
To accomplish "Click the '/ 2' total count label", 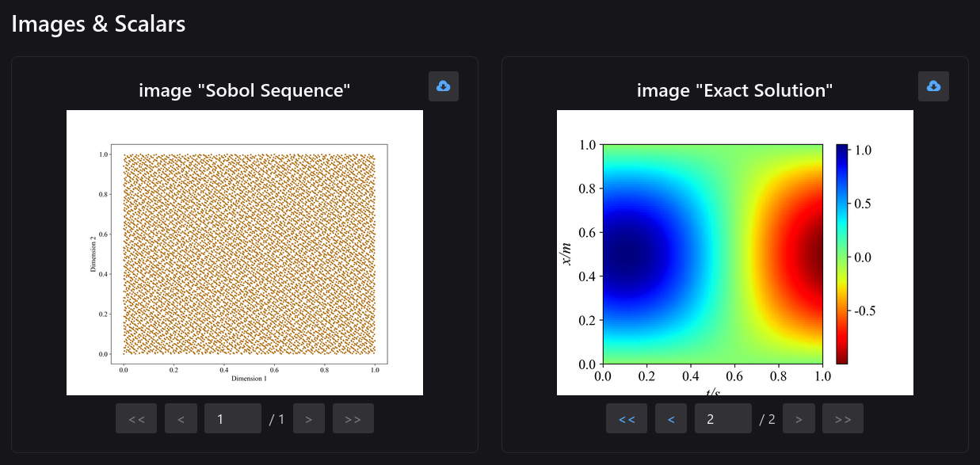I will click(x=767, y=419).
